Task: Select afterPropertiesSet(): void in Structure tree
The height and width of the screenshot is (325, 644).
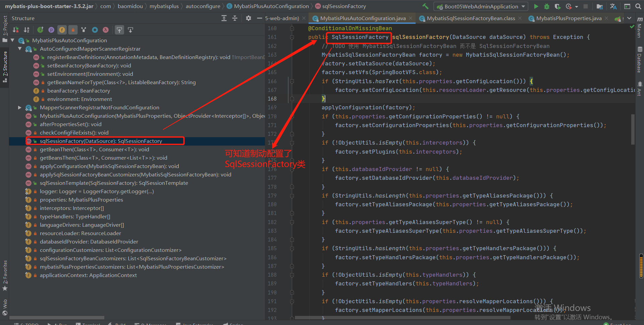Action: (70, 124)
